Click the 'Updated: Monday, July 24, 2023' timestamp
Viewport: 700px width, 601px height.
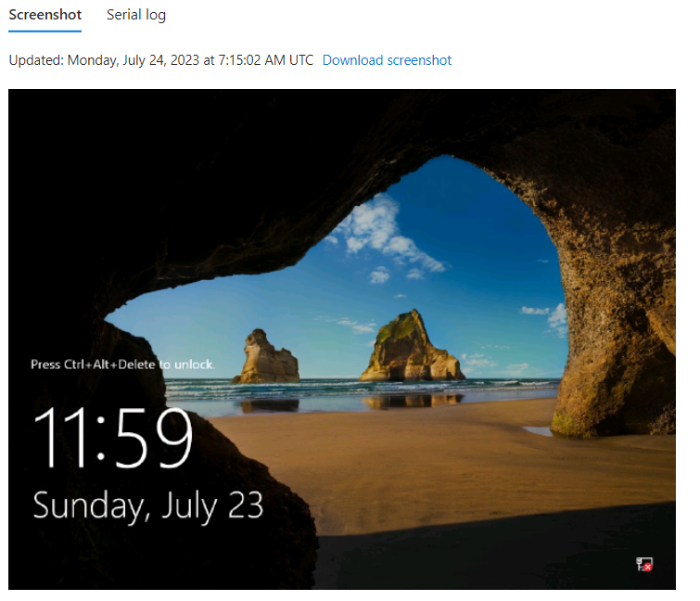[x=161, y=60]
